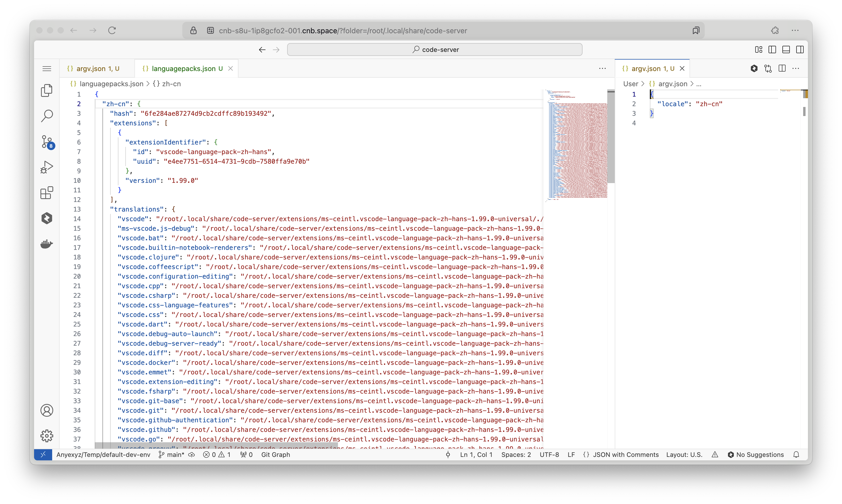Go back with title bar arrow

tap(262, 49)
